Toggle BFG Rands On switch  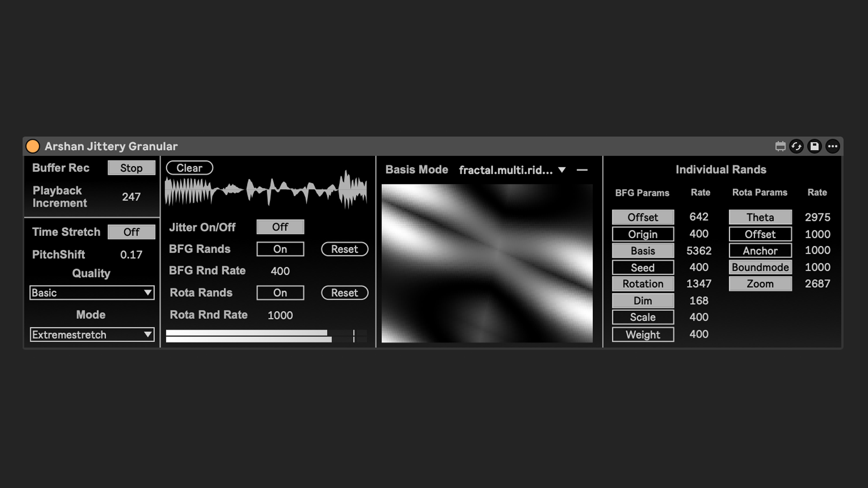tap(280, 249)
